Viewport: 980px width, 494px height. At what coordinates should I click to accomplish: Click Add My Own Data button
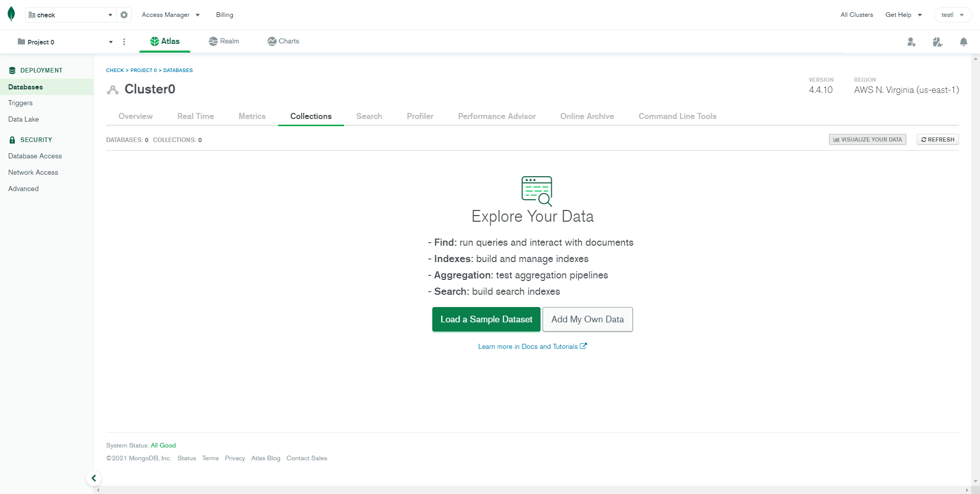(587, 319)
